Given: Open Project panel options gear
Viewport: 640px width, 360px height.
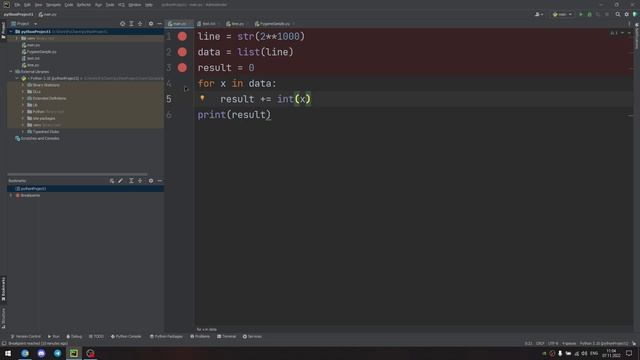Looking at the screenshot, I should [151, 24].
